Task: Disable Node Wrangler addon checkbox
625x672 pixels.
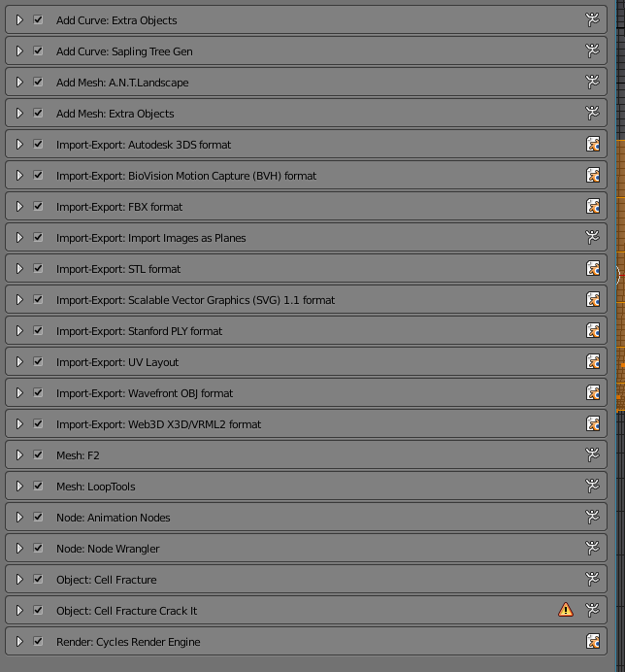Action: click(38, 548)
